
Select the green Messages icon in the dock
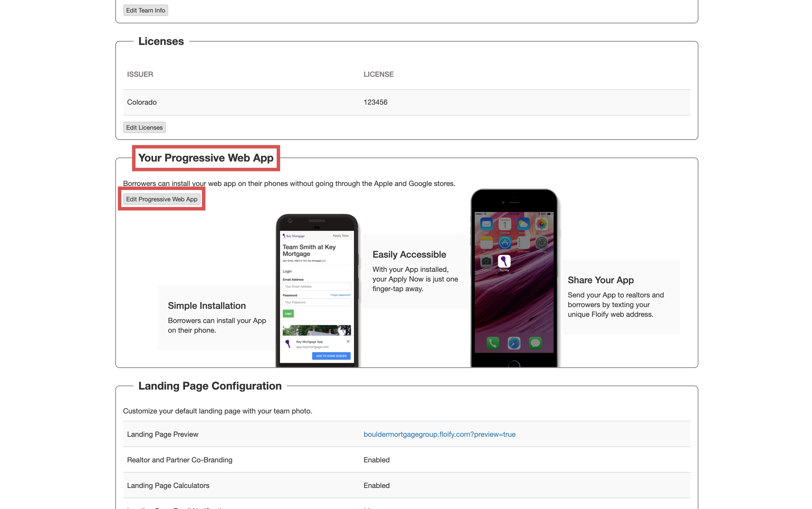536,343
